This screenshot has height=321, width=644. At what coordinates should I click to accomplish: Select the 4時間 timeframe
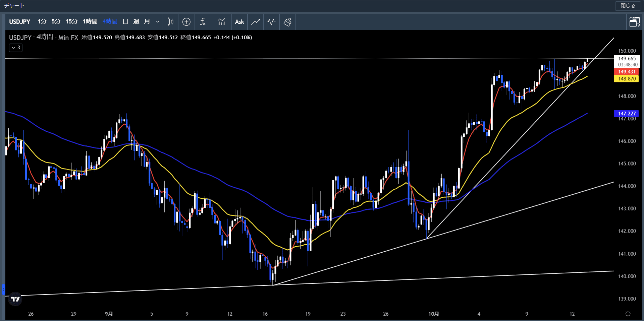click(x=110, y=22)
